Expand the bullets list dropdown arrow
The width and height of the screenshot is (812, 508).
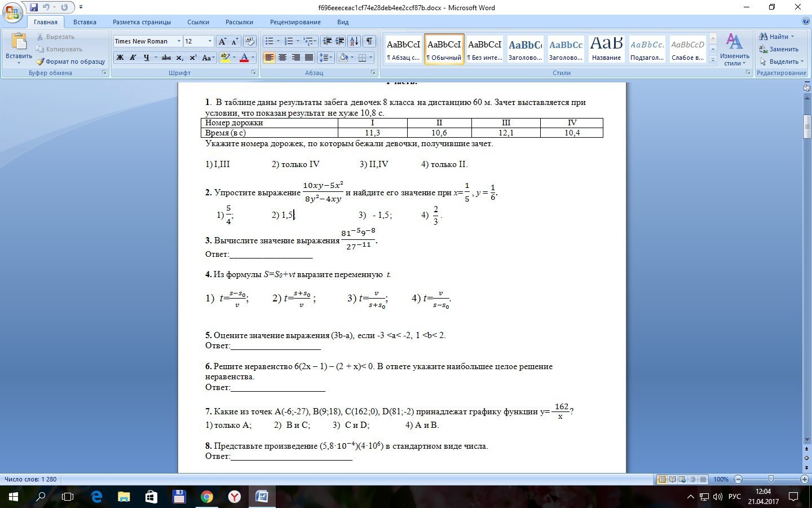pos(278,41)
